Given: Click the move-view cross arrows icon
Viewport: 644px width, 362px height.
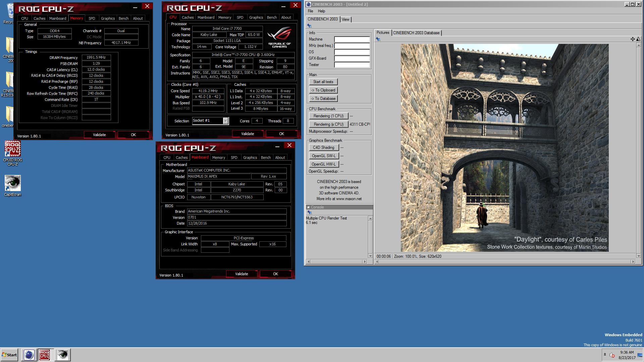Looking at the screenshot, I should coord(632,39).
